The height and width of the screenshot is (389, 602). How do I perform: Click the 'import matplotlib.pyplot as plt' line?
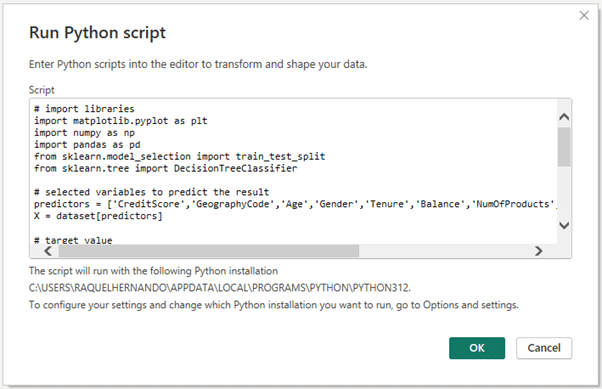[x=121, y=121]
